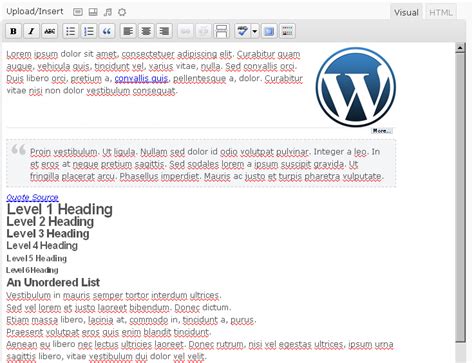Click the Praesent volutpat eros line
Image resolution: width=474 pixels, height=363 pixels.
(109, 332)
